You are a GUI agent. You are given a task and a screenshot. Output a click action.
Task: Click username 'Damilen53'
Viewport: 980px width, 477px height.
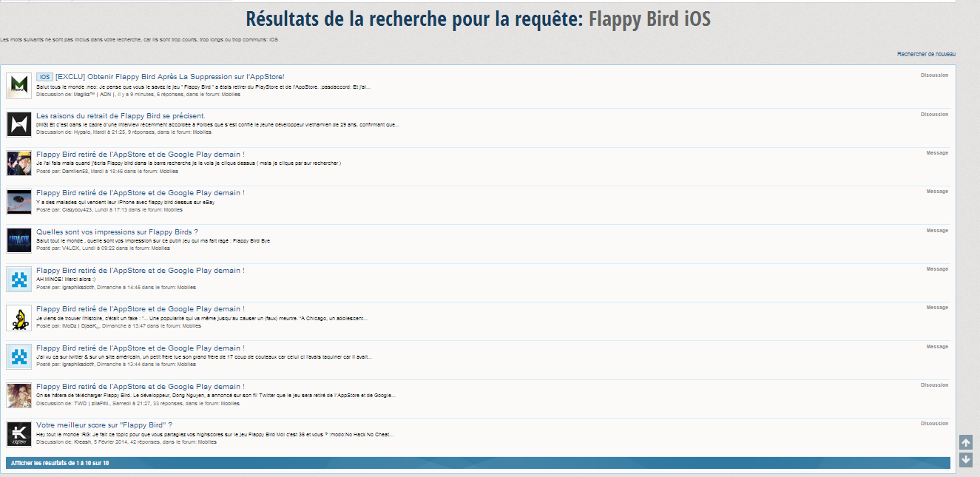click(75, 171)
